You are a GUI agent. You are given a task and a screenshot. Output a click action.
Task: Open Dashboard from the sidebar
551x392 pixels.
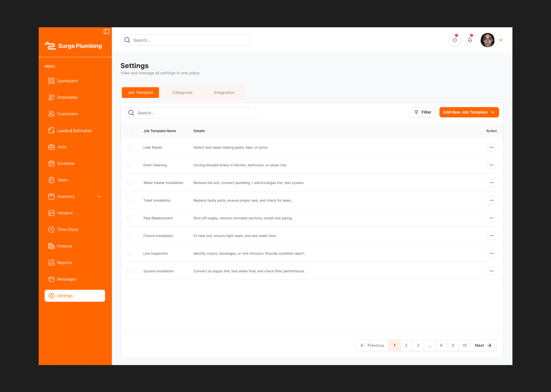(x=67, y=81)
